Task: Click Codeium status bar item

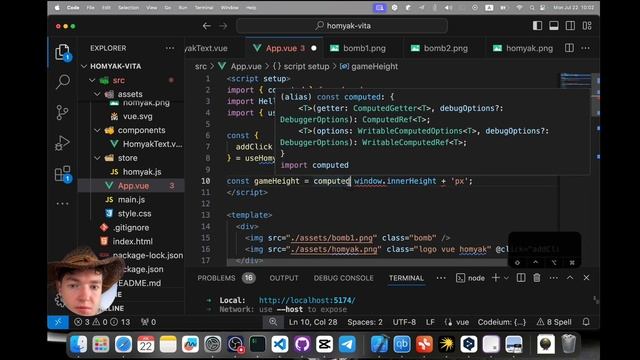Action: [502, 322]
